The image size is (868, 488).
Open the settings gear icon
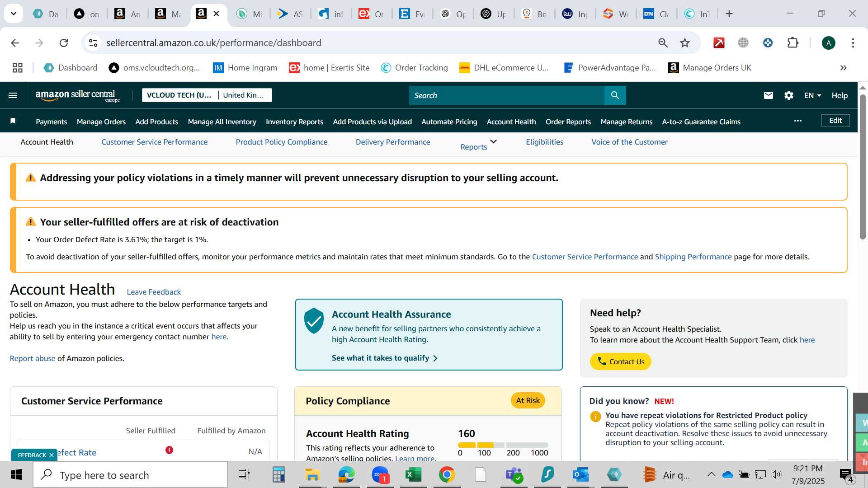click(x=789, y=95)
